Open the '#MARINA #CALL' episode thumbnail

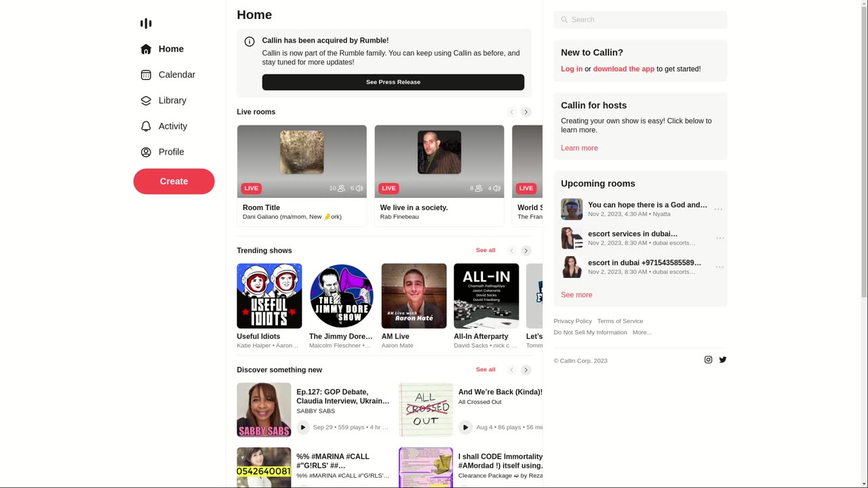pyautogui.click(x=264, y=468)
